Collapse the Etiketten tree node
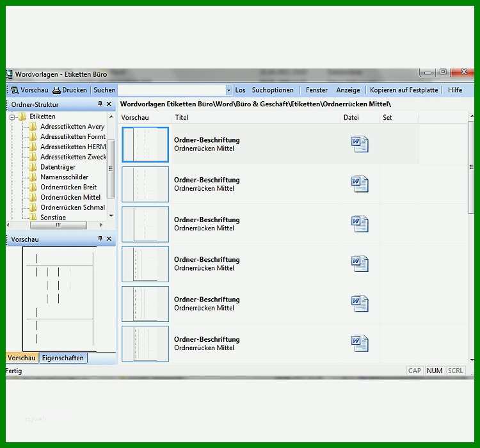This screenshot has width=480, height=448. click(x=12, y=117)
